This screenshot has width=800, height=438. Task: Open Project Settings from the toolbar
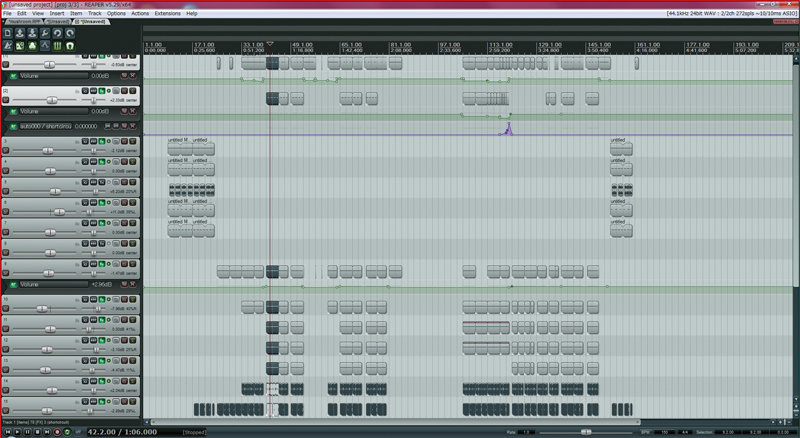coord(44,33)
